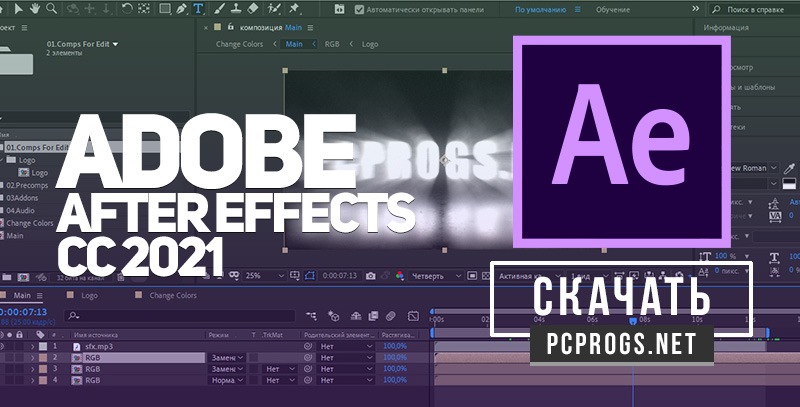The image size is (800, 407).
Task: Click the timeline layer search field
Action: point(181,316)
